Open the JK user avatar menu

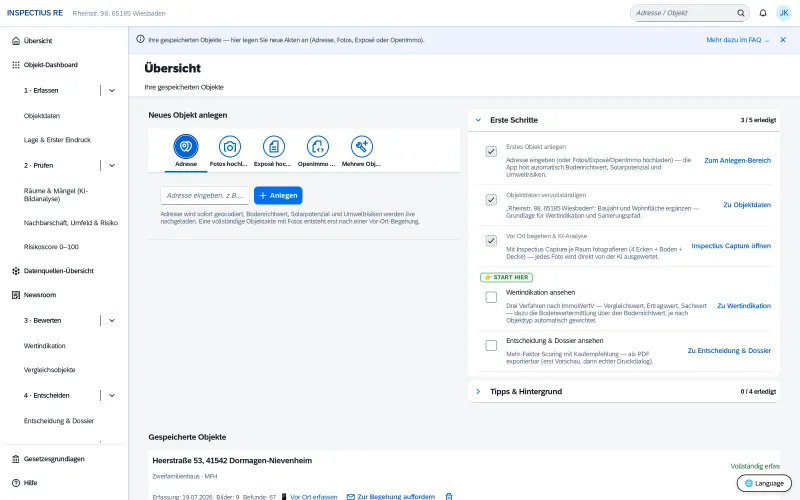click(x=784, y=13)
